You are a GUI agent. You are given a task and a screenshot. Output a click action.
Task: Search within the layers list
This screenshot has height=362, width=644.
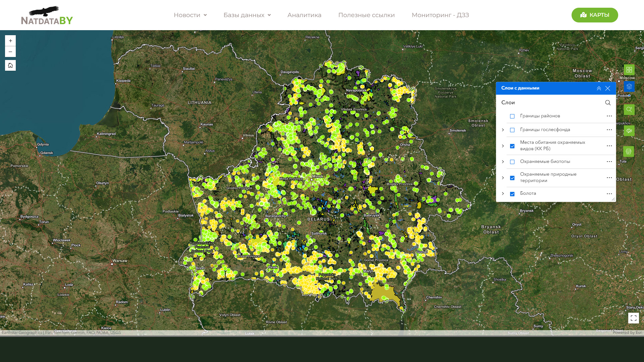[608, 103]
